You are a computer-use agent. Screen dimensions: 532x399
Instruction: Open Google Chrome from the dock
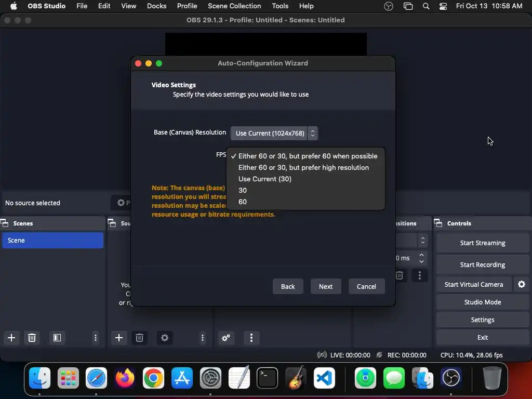(x=153, y=378)
